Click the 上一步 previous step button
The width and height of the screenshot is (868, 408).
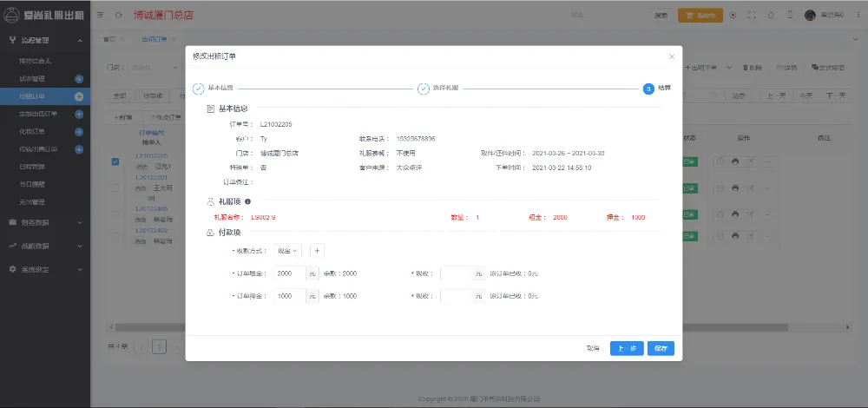[x=626, y=348]
